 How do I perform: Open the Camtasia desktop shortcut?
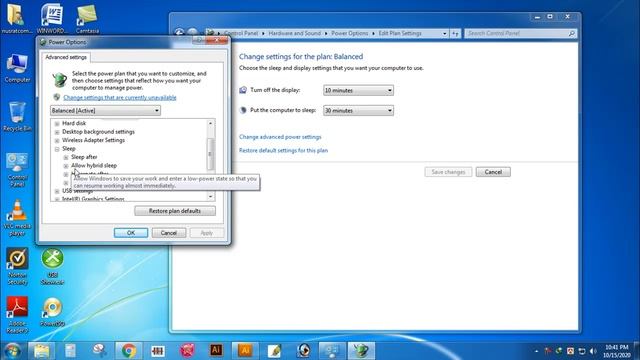(87, 18)
